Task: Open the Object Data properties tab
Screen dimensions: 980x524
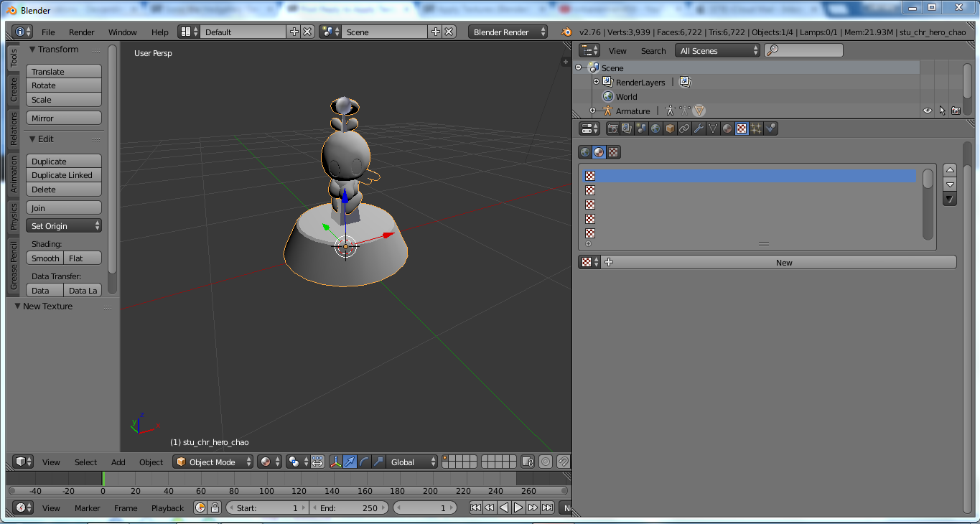Action: [713, 128]
